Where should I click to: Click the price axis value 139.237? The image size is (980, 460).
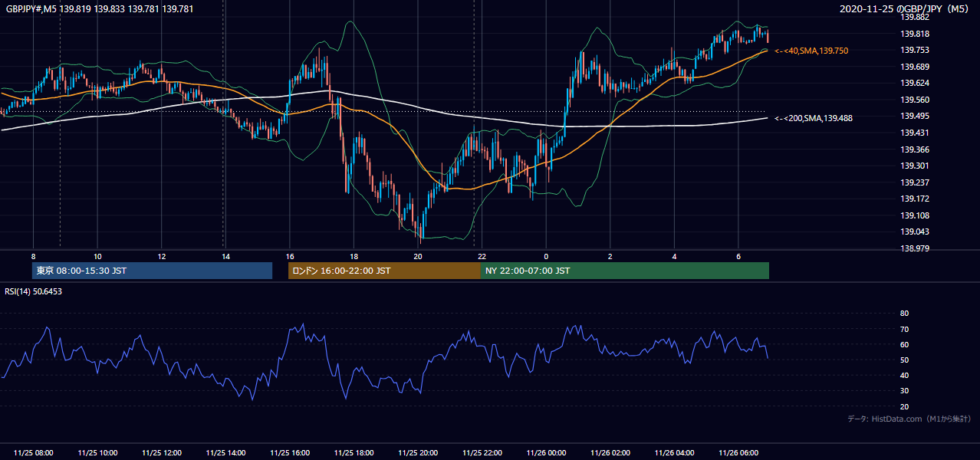click(x=914, y=182)
